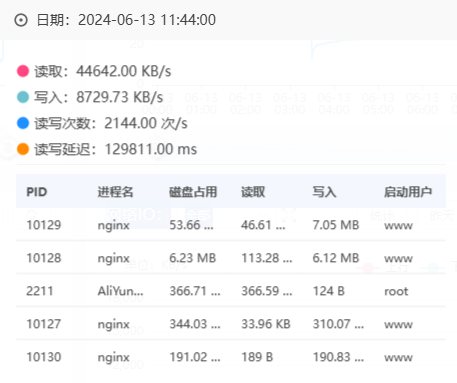This screenshot has height=383, width=457.
Task: Click the 33.96 KB read value
Action: [x=266, y=324]
